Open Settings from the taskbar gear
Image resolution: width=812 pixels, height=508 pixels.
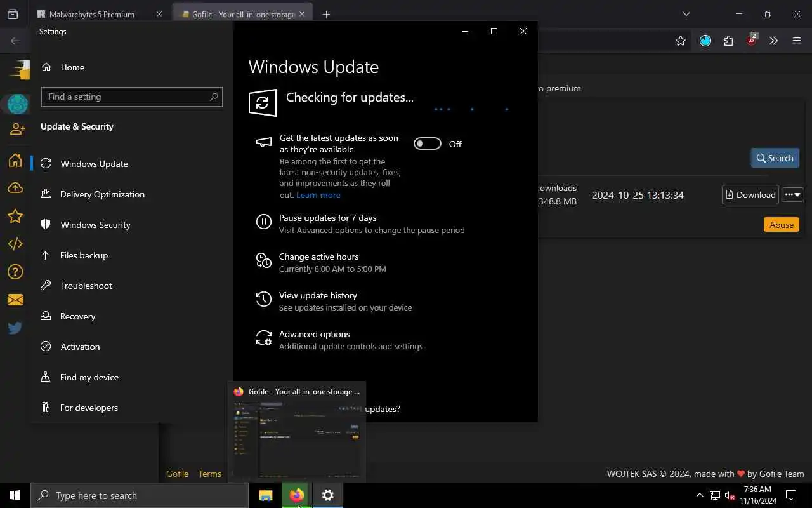[328, 495]
